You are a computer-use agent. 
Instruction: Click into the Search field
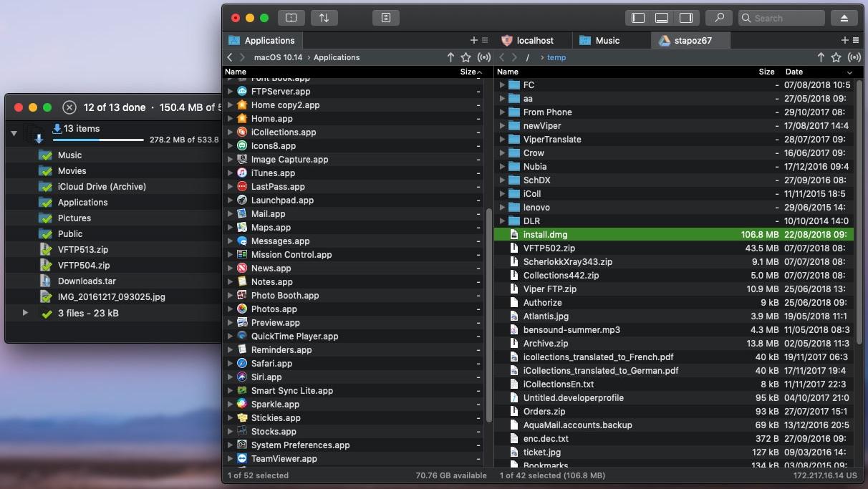(x=781, y=18)
